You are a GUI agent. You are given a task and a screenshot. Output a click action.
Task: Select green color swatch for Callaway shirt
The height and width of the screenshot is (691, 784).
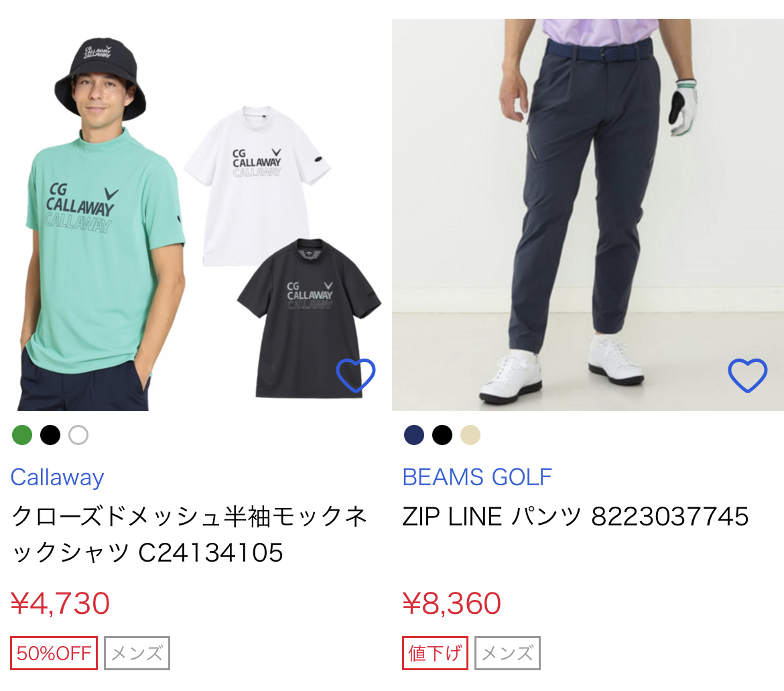(x=22, y=435)
